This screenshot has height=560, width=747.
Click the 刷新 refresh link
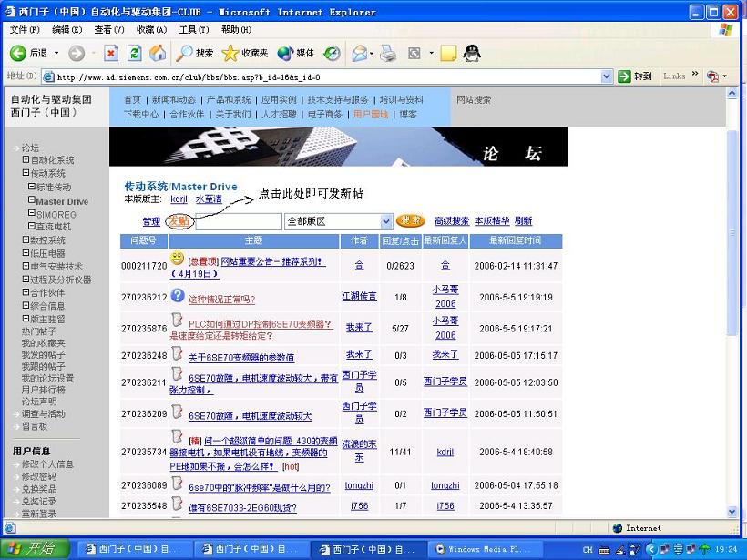523,221
